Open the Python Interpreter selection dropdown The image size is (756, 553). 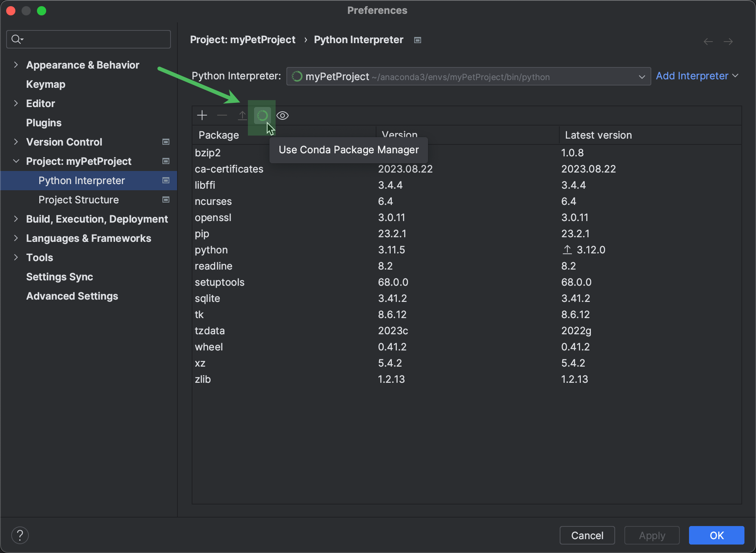pos(642,76)
